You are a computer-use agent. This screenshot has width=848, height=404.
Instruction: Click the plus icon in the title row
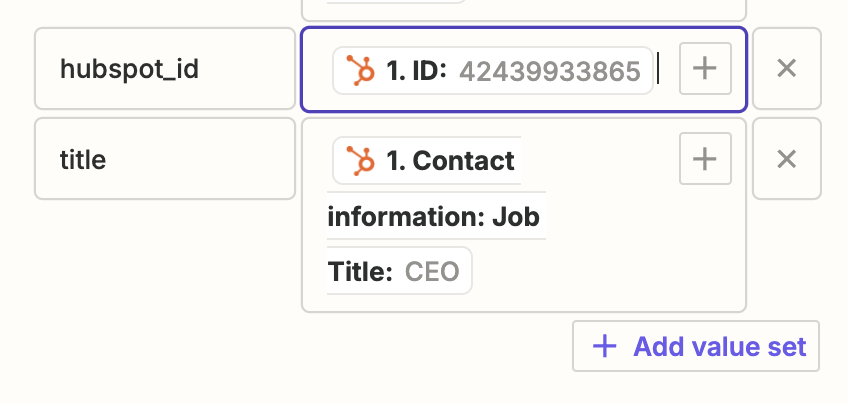point(705,158)
